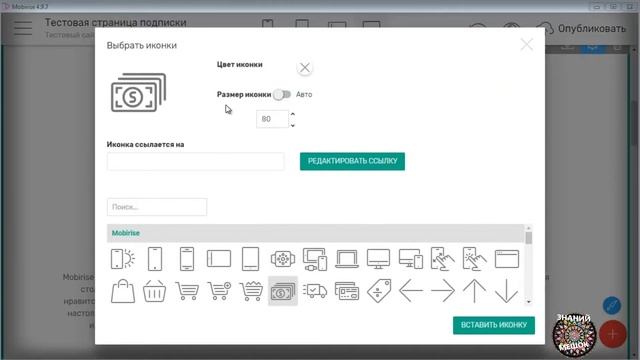
Task: Click the red add block button
Action: pyautogui.click(x=612, y=334)
